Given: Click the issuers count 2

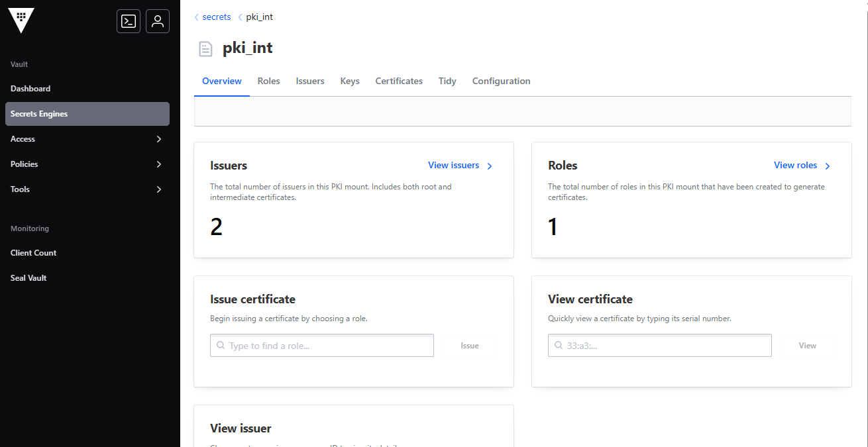Looking at the screenshot, I should [x=217, y=227].
